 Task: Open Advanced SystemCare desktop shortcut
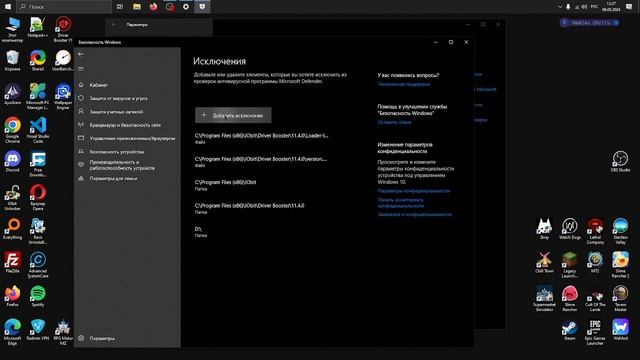tap(38, 264)
